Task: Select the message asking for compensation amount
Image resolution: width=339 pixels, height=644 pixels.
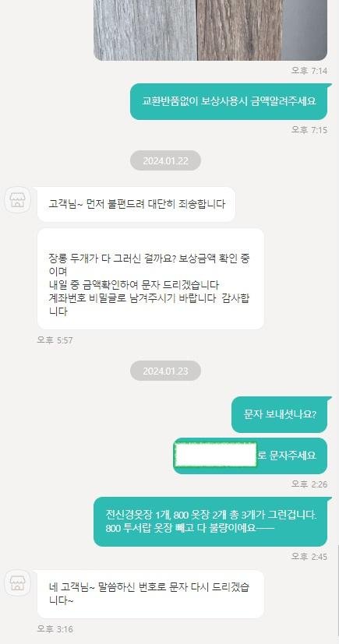Action: pos(229,101)
